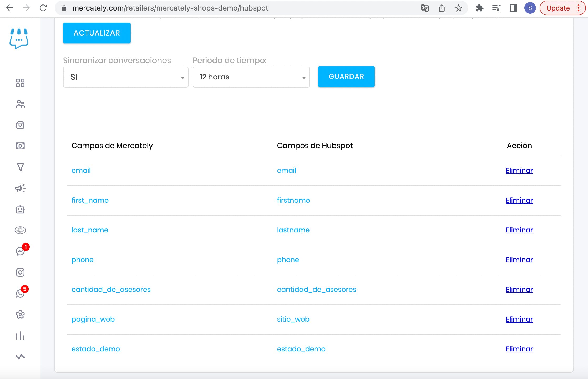Open Messenger channel with unread badge

point(20,251)
